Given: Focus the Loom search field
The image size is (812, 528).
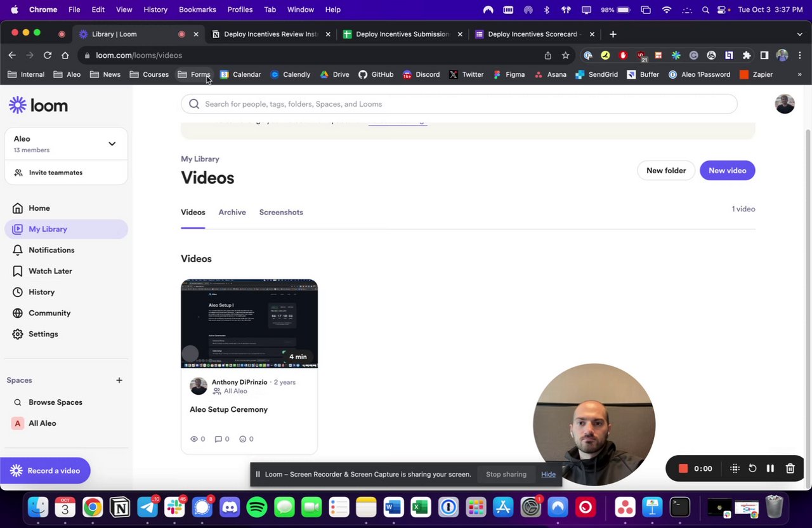Looking at the screenshot, I should point(459,104).
